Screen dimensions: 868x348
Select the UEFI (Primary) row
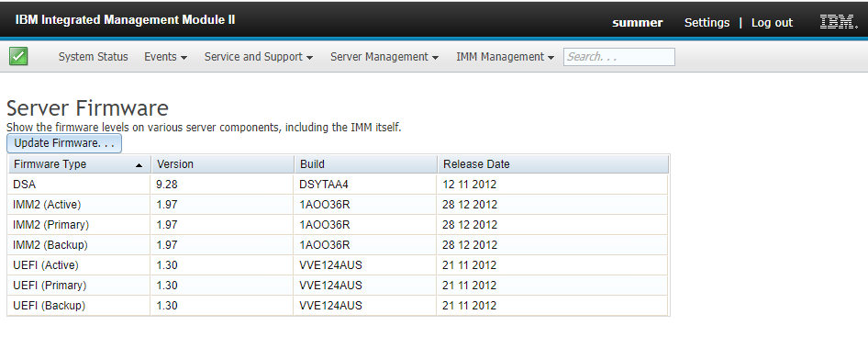(338, 285)
